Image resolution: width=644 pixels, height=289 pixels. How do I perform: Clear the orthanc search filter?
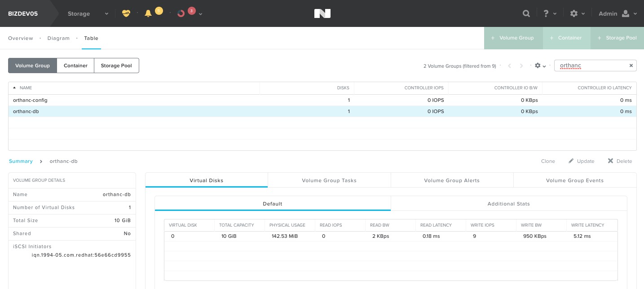pos(631,66)
